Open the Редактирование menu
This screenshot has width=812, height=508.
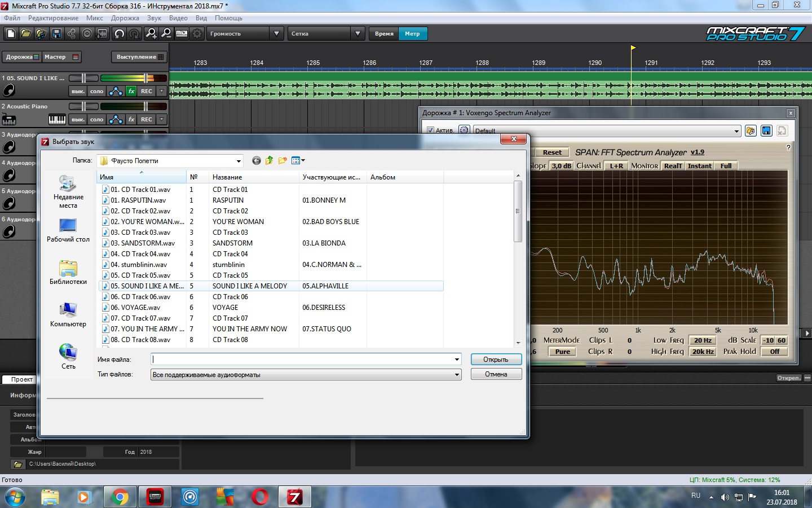pyautogui.click(x=53, y=18)
